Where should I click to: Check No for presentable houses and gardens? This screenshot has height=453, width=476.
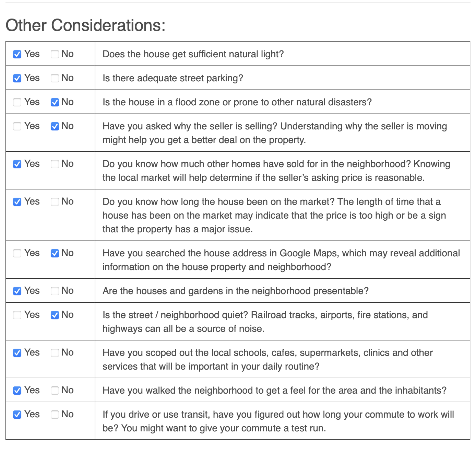coord(55,291)
